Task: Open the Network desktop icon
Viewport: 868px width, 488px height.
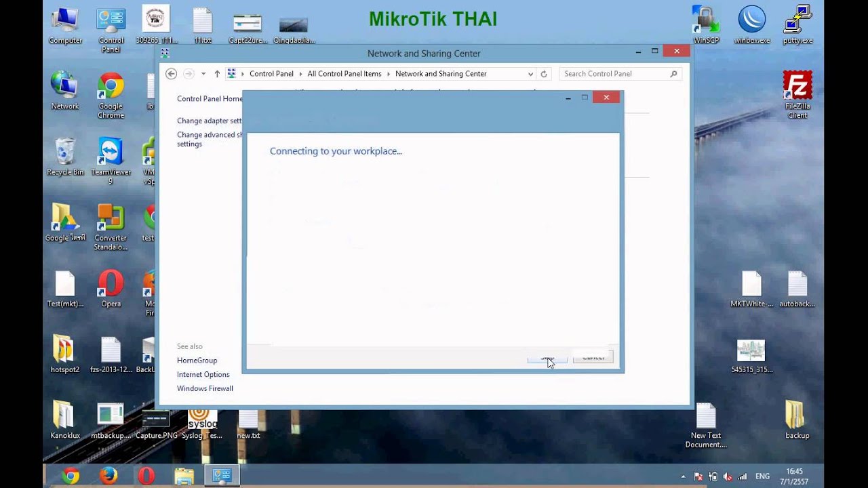Action: point(65,91)
